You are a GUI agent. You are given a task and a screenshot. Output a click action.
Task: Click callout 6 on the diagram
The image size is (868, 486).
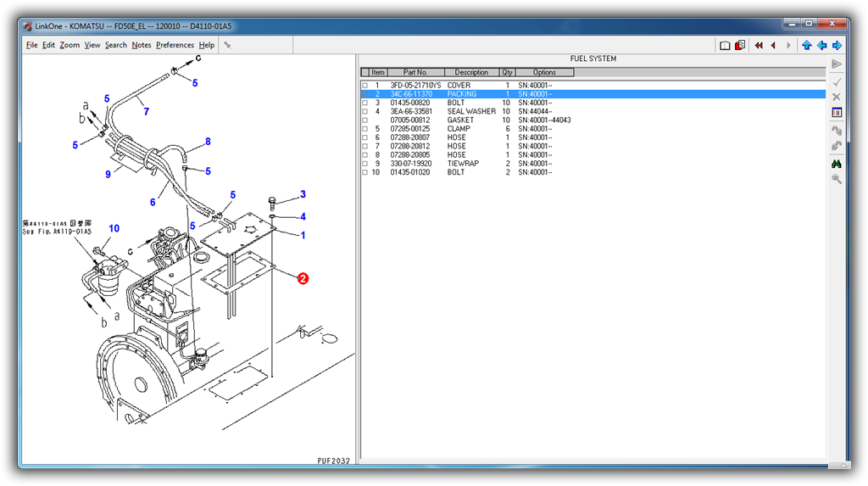tap(153, 203)
